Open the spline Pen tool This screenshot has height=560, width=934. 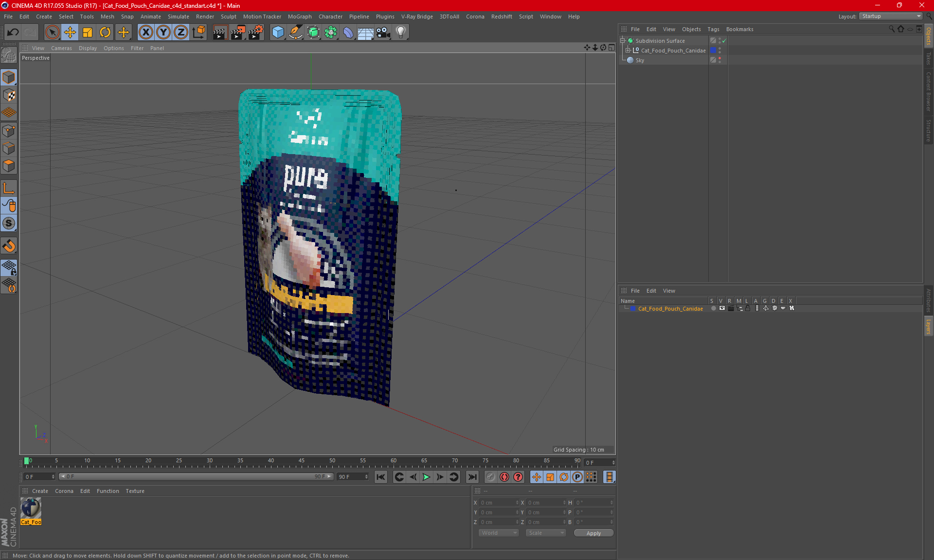(296, 33)
